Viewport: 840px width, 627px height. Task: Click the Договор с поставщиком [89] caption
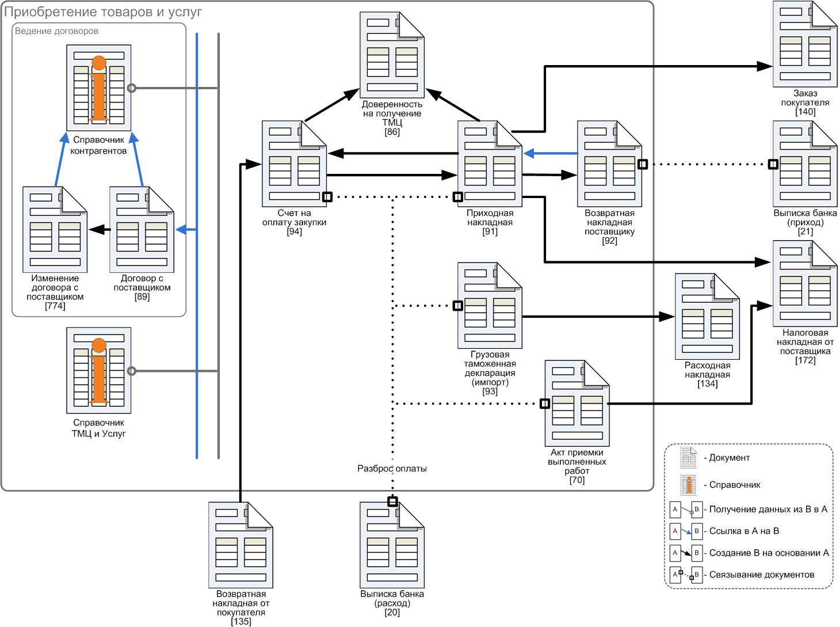coord(142,287)
